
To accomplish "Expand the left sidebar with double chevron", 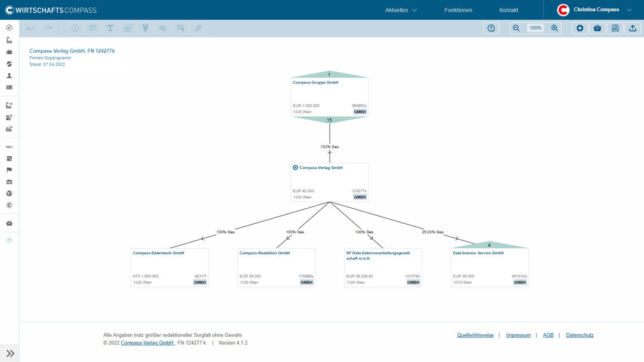I will (10, 354).
